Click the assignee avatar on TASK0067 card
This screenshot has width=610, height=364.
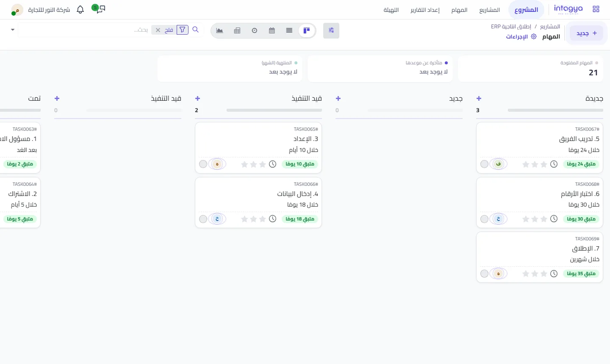coord(499,164)
